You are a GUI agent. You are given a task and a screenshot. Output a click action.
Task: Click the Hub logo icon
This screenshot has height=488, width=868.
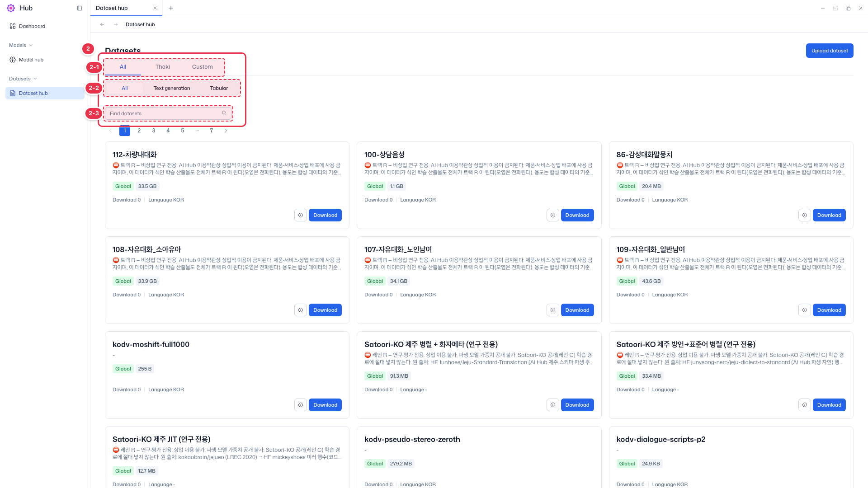point(11,8)
